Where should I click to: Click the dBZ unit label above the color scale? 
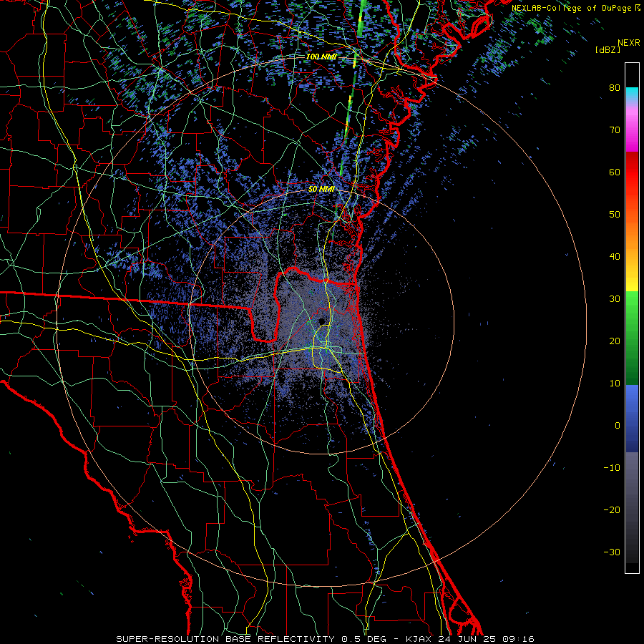[608, 50]
